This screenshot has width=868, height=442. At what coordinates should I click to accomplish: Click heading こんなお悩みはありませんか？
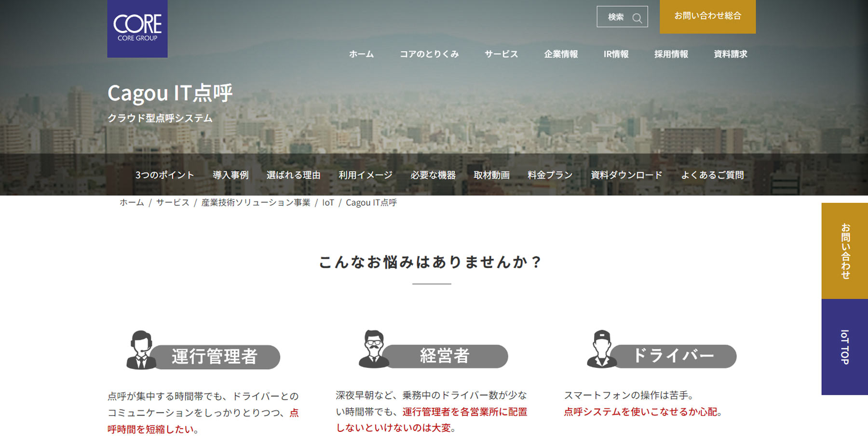(431, 262)
